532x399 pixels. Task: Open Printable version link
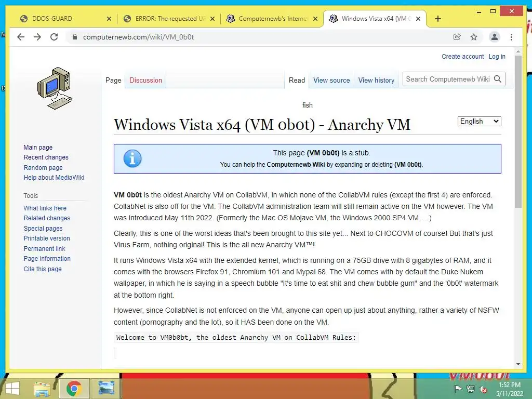coord(46,238)
